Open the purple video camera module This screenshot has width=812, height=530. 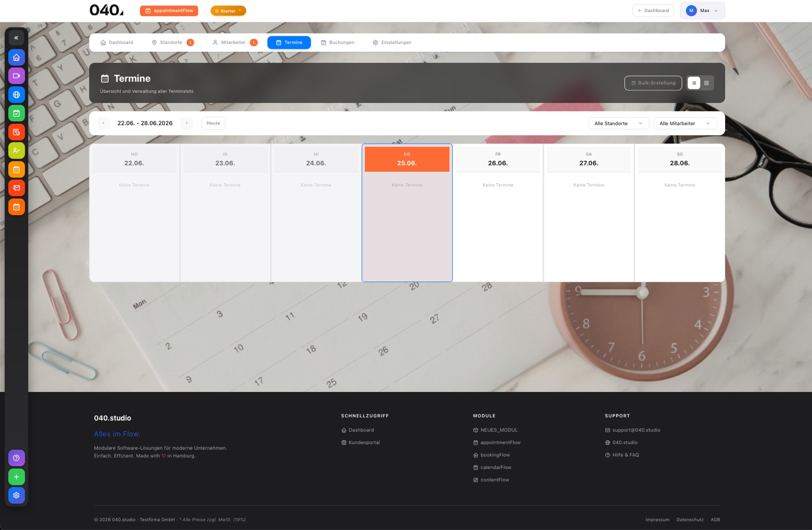pyautogui.click(x=16, y=76)
